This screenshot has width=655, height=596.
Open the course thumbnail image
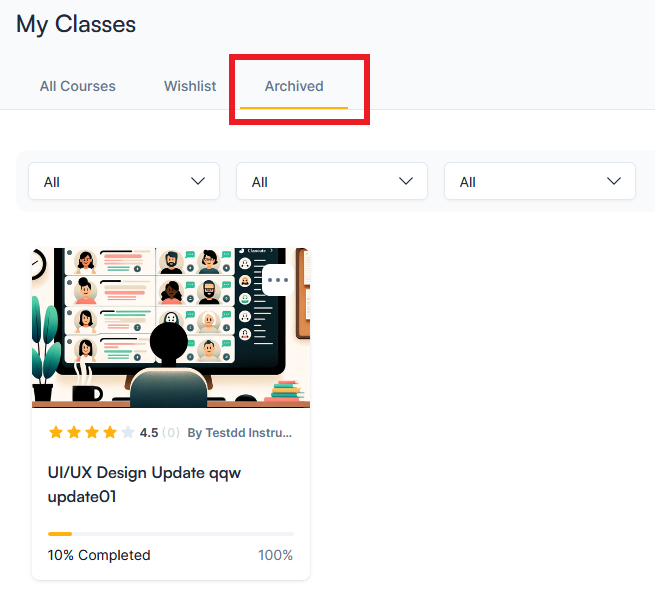coord(171,328)
